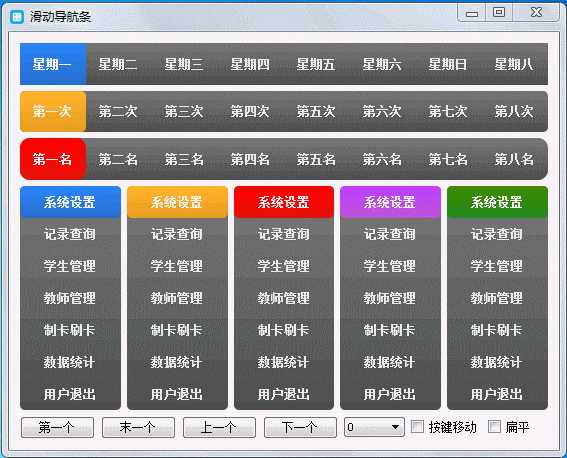Viewport: 567px width, 458px height.
Task: Go to next with 下一个 button
Action: point(300,428)
